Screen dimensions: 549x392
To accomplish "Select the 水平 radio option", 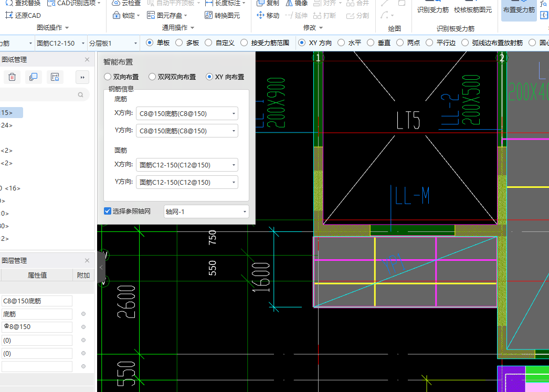I will click(x=350, y=43).
